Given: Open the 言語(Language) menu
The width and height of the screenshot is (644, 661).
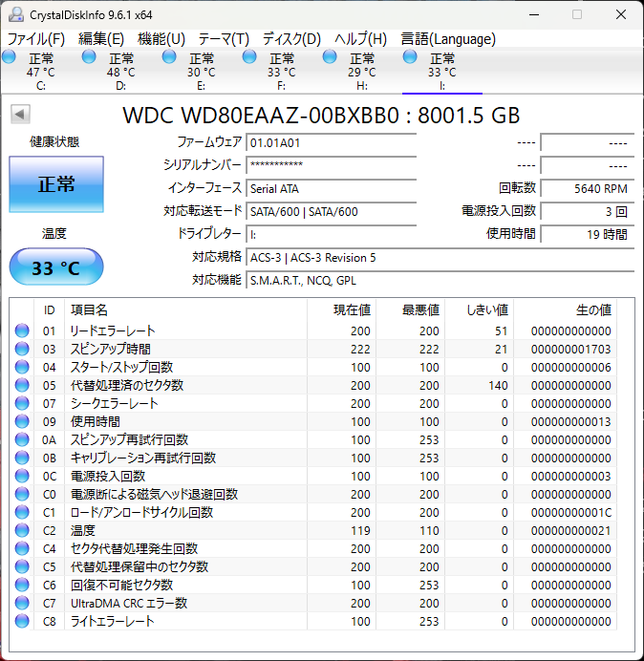Looking at the screenshot, I should coord(448,39).
